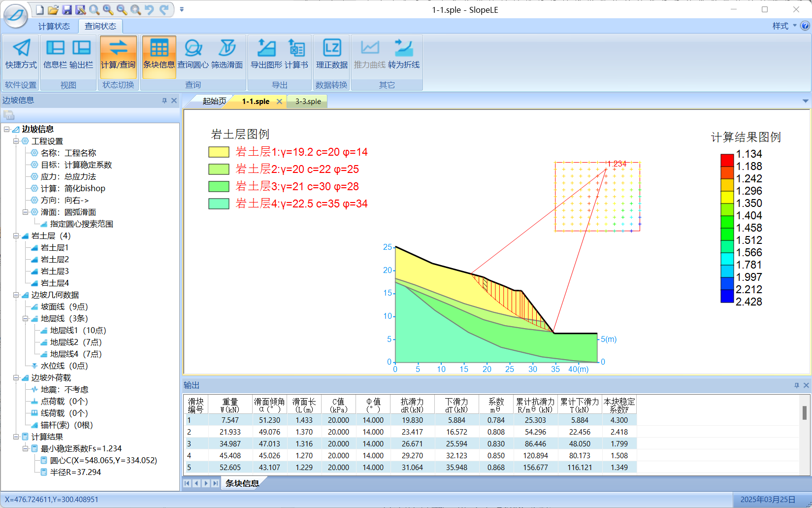Click the cyan-green 岩土层4 legend swatch
Viewport: 812px width, 508px height.
219,203
